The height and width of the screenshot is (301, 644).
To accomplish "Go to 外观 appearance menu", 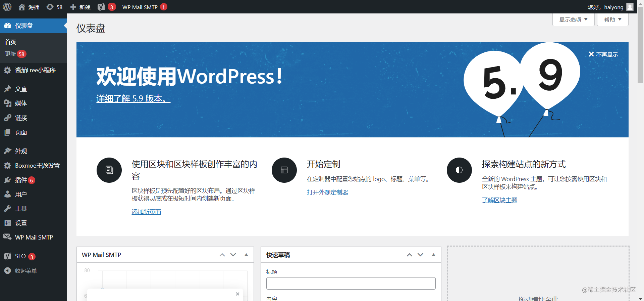I will click(21, 151).
